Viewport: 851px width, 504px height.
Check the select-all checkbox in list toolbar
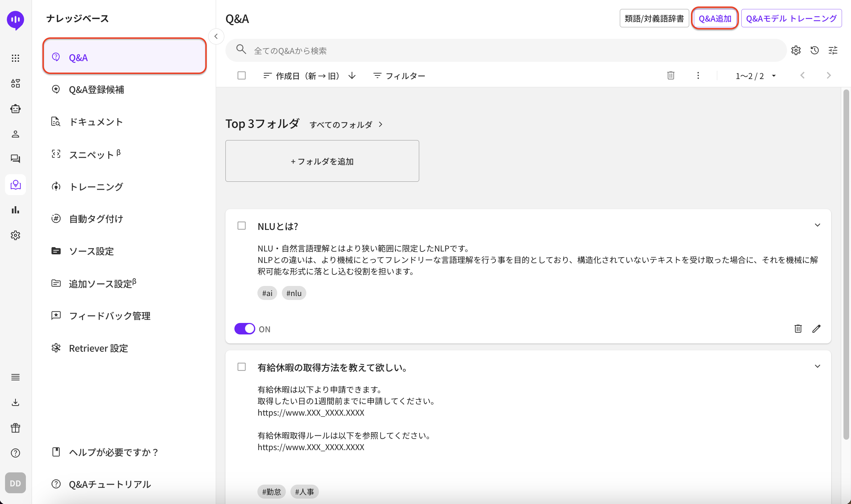pos(242,75)
